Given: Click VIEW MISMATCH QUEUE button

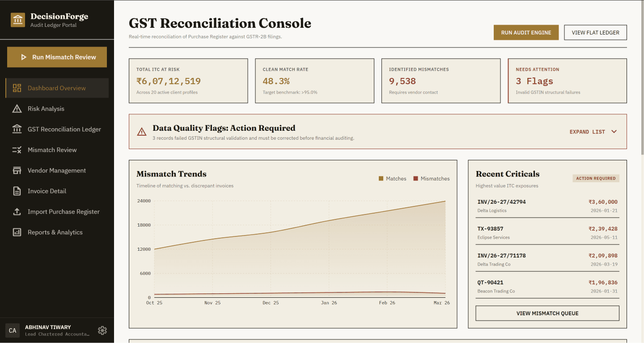Looking at the screenshot, I should 547,313.
